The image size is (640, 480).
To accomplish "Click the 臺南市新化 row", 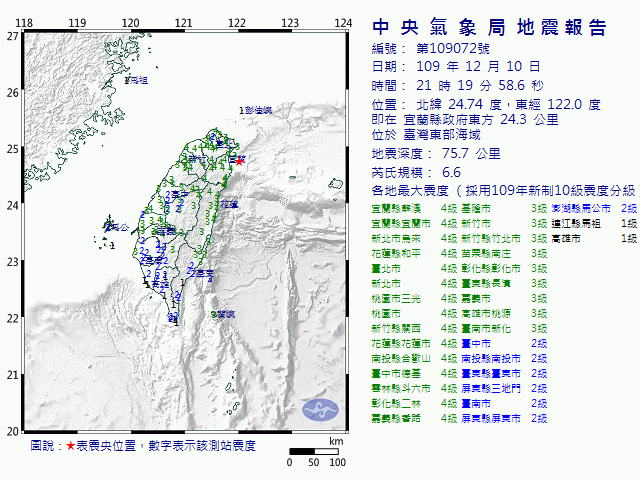I will (504, 329).
